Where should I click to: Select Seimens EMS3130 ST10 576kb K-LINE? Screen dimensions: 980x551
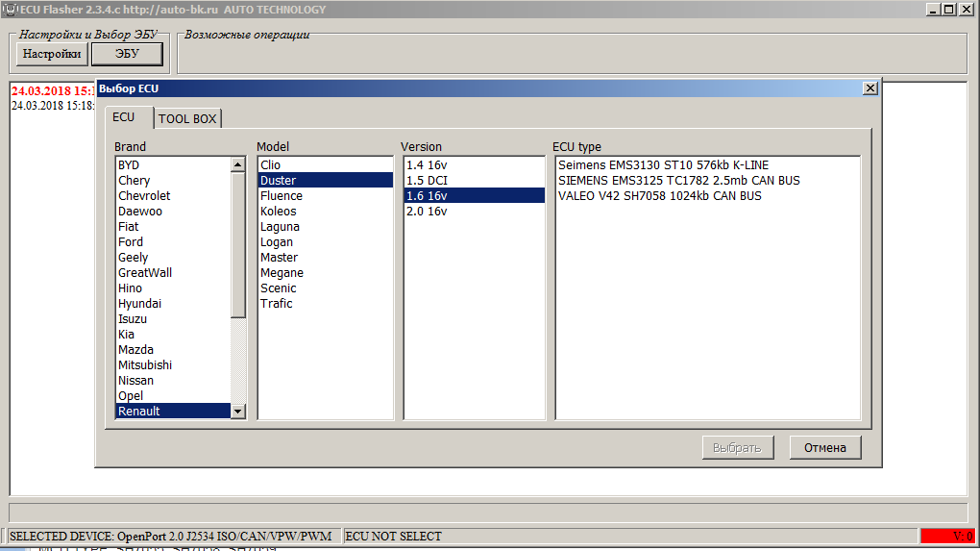click(707, 165)
